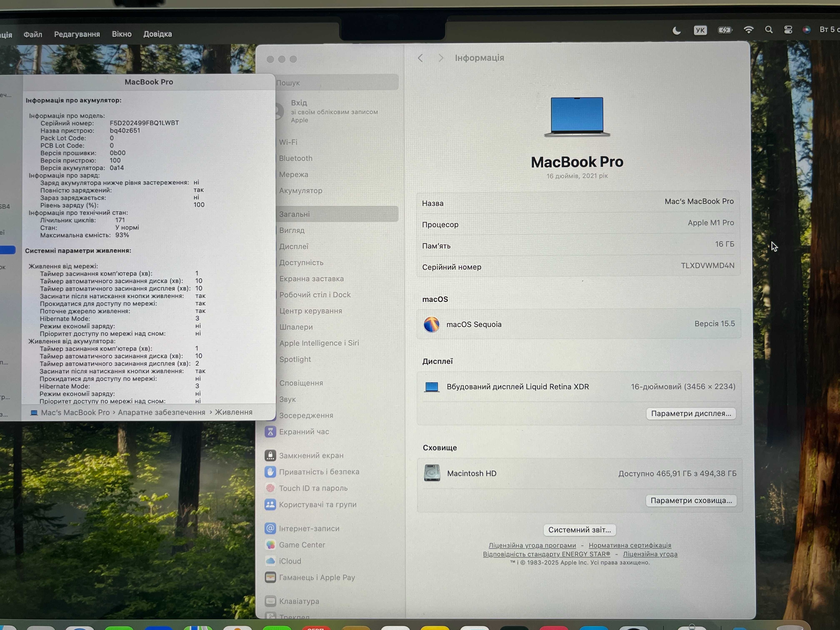Click Живлення in the path bar
The image size is (840, 630).
point(234,412)
